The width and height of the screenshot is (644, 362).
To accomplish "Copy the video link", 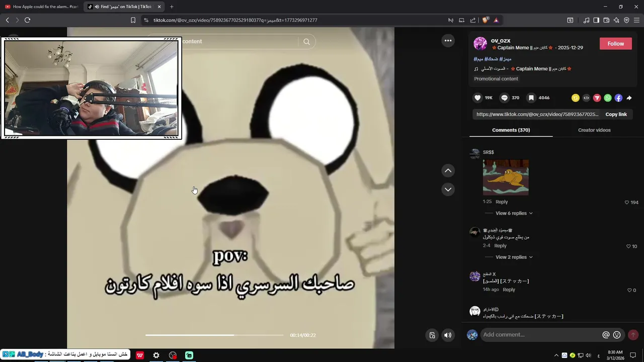I will pos(616,114).
